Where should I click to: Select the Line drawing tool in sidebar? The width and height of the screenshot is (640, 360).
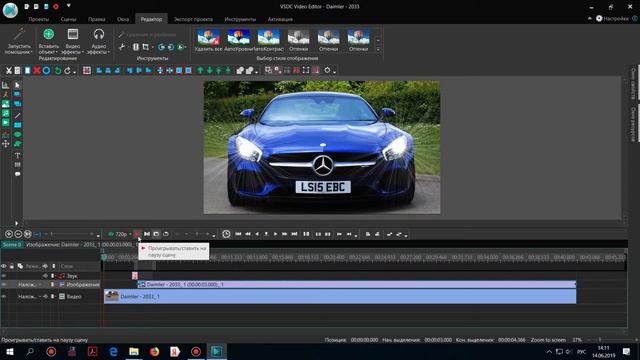point(17,116)
